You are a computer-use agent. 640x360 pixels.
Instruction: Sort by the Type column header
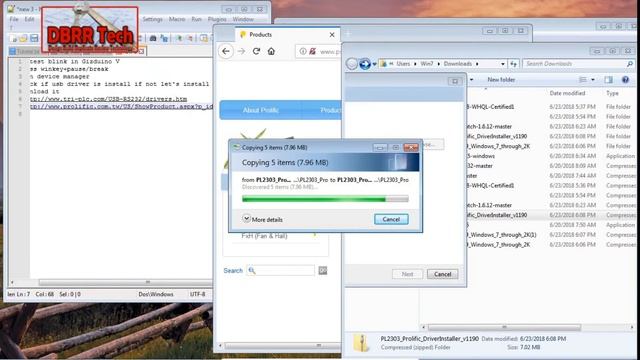click(x=612, y=93)
